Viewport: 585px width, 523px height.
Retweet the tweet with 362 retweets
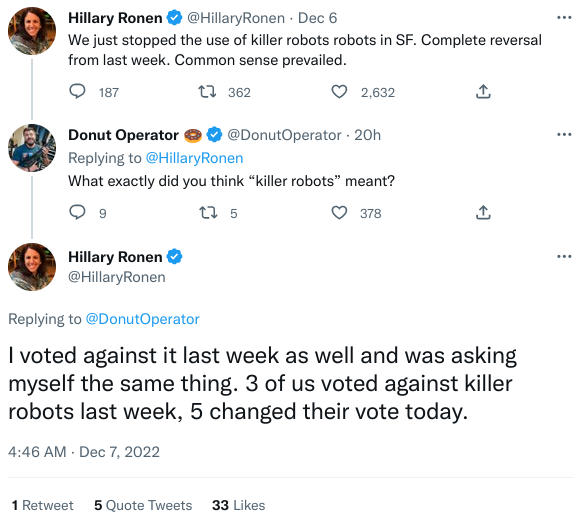coord(207,91)
